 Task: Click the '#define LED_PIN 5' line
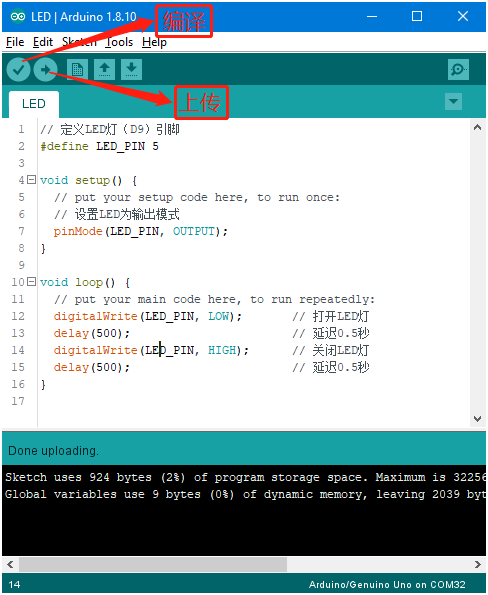[99, 146]
